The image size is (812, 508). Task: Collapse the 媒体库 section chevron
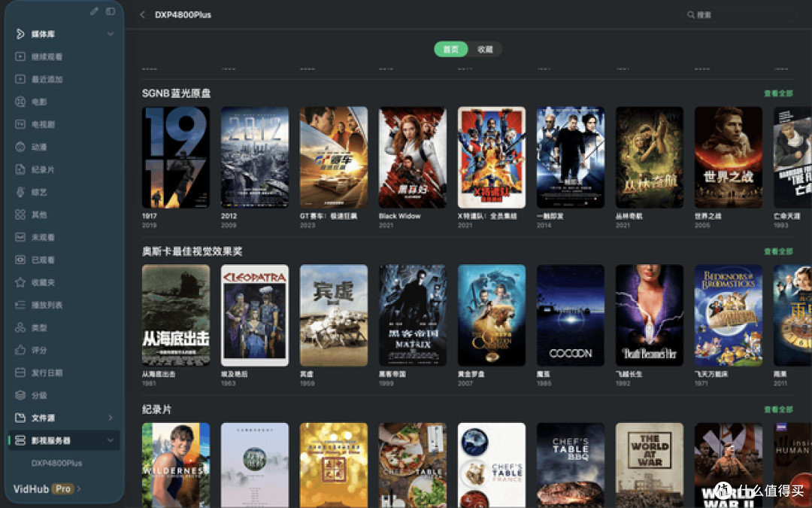111,34
